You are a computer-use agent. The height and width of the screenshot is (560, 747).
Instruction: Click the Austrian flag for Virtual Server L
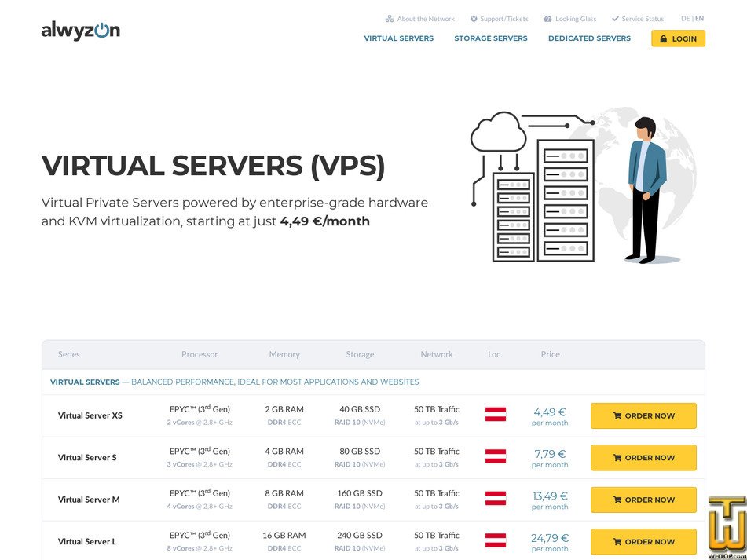(496, 541)
